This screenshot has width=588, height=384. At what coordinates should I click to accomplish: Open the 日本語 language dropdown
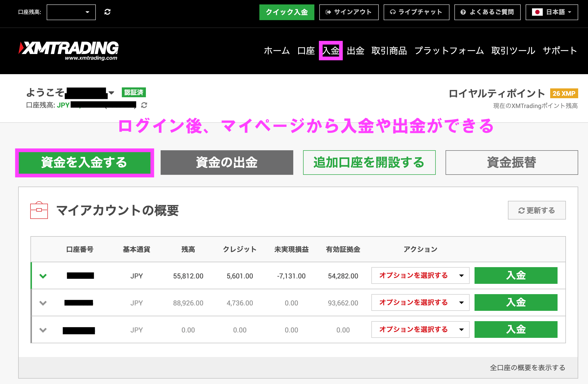click(551, 12)
